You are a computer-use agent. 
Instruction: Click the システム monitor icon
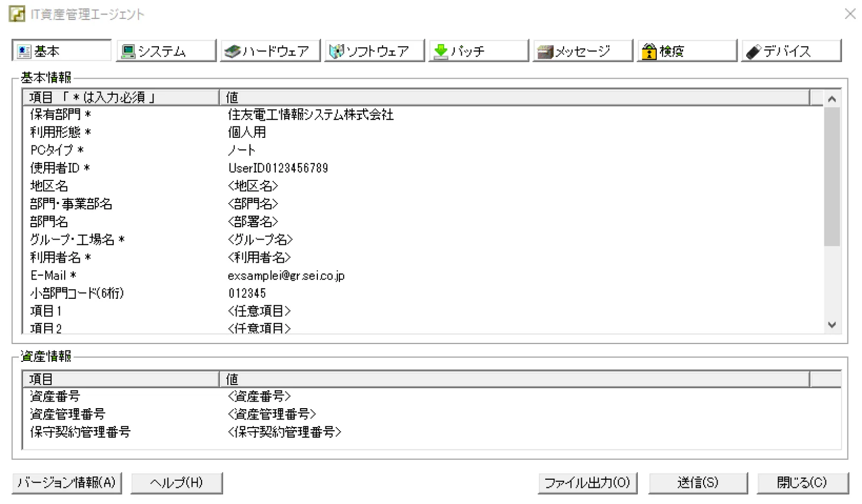click(x=128, y=51)
